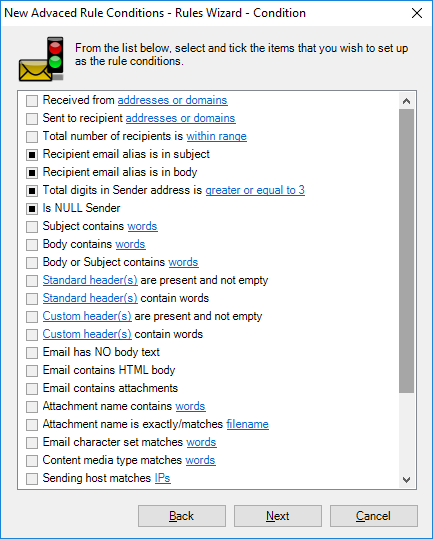Click the Back button
433x539 pixels.
182,516
